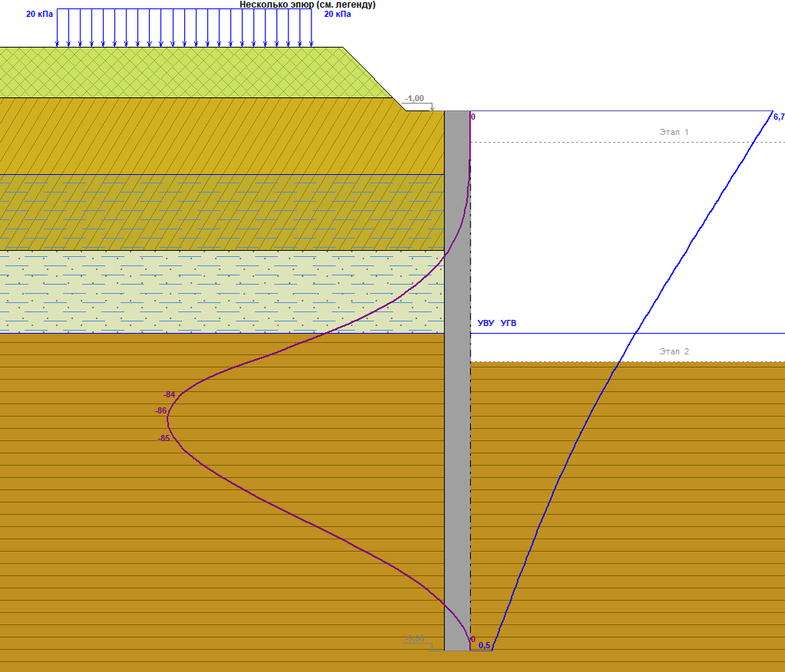Screen dimensions: 785x672
Task: Click the '-1,00' elevation mark
Action: [x=414, y=98]
